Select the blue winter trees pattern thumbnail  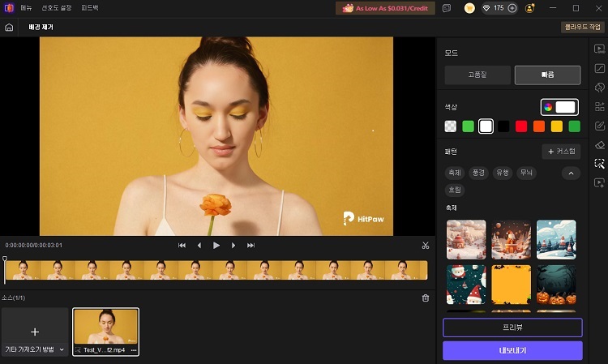point(556,240)
